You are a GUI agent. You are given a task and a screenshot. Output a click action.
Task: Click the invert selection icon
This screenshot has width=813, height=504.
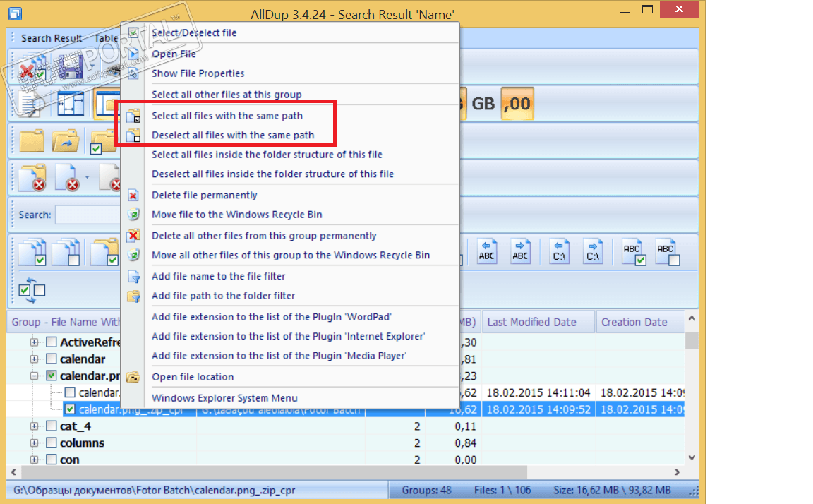point(32,290)
